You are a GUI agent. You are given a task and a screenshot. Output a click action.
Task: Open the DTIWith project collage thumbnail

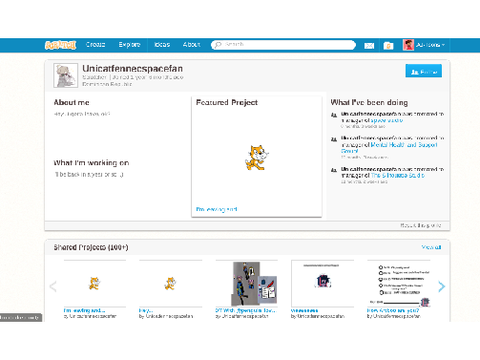click(247, 283)
